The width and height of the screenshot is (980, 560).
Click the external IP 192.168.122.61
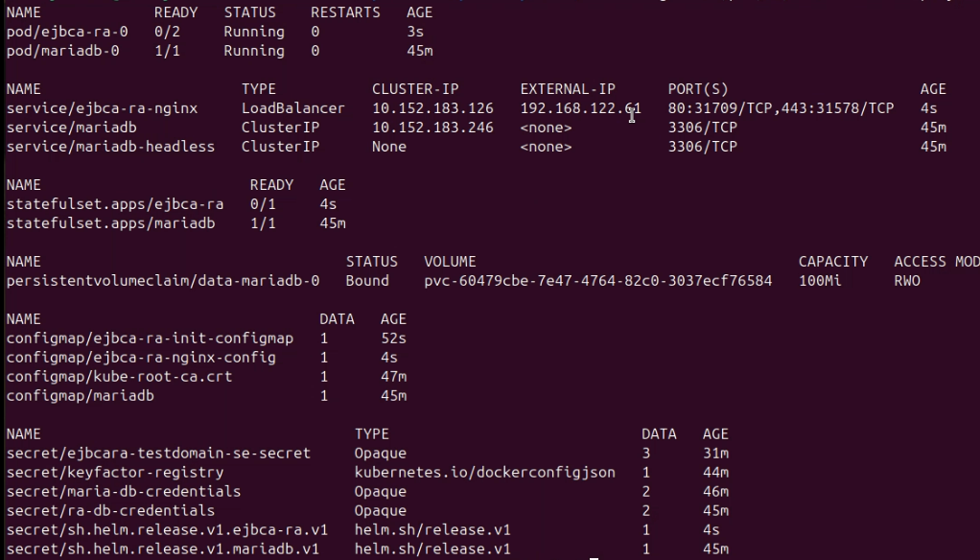(x=580, y=108)
